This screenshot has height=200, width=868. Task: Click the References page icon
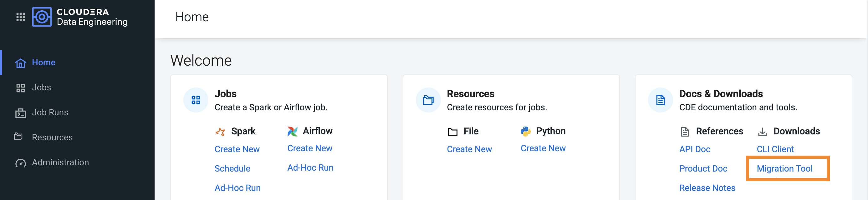pyautogui.click(x=685, y=132)
